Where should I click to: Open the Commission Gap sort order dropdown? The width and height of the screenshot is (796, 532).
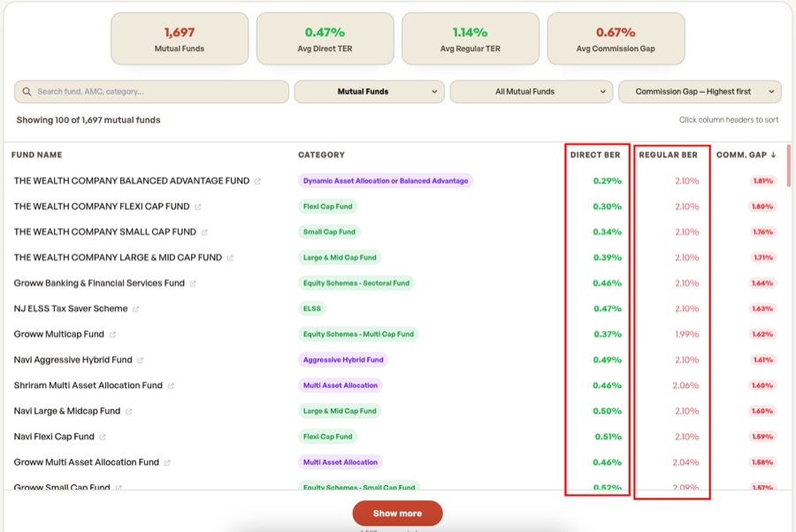700,92
